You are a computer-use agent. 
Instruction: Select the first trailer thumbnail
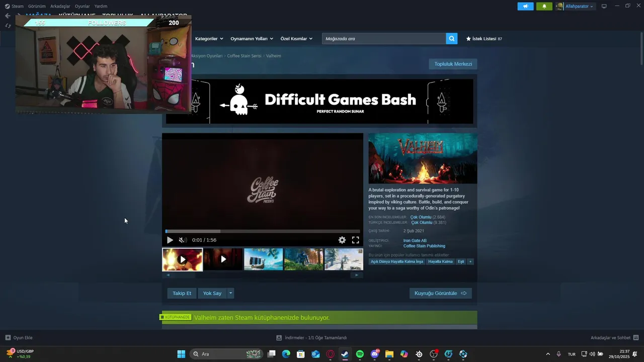182,259
